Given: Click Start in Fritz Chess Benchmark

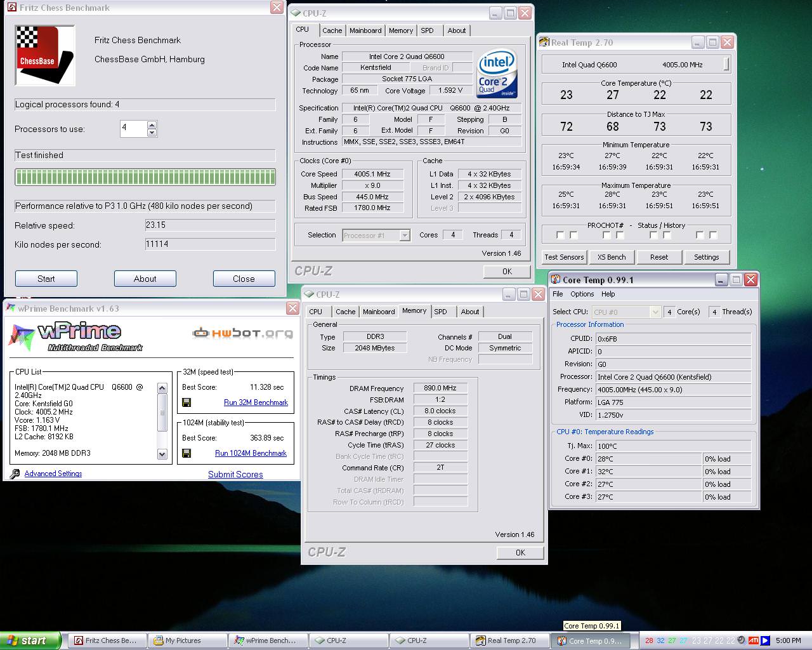Looking at the screenshot, I should point(46,279).
